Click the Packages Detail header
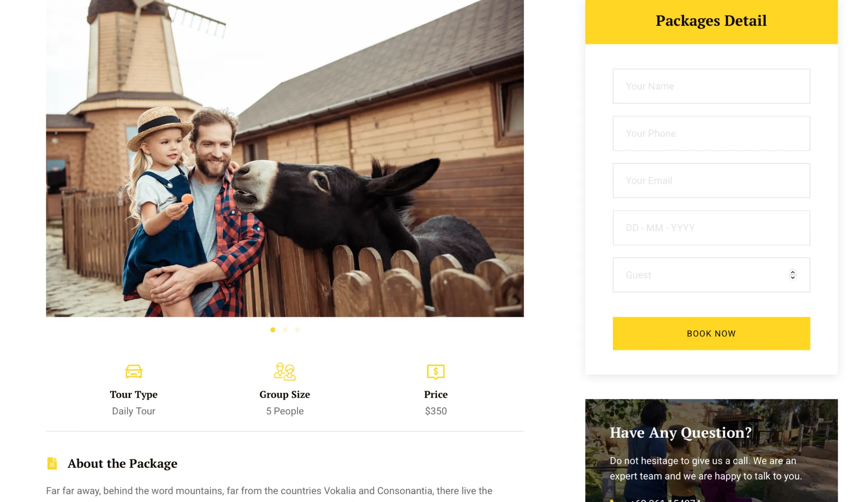868x502 pixels. click(x=711, y=21)
